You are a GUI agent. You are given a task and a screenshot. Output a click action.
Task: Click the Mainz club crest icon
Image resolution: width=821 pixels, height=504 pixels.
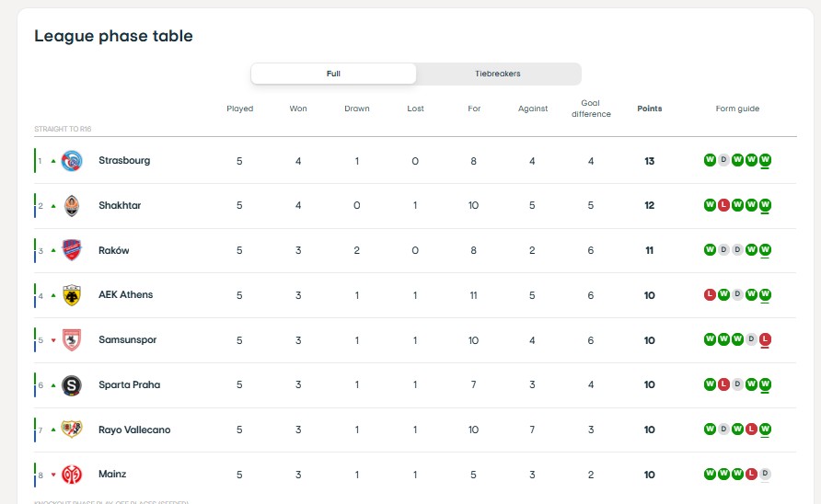pyautogui.click(x=72, y=475)
